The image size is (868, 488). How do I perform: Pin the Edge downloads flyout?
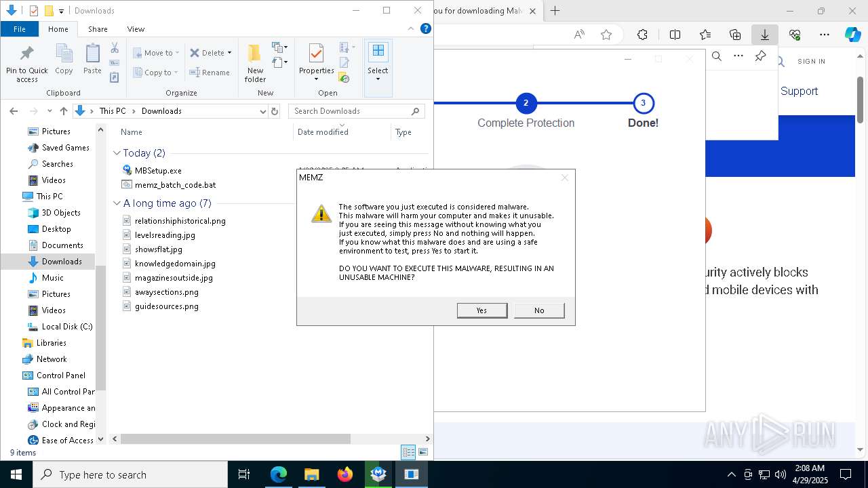click(760, 56)
